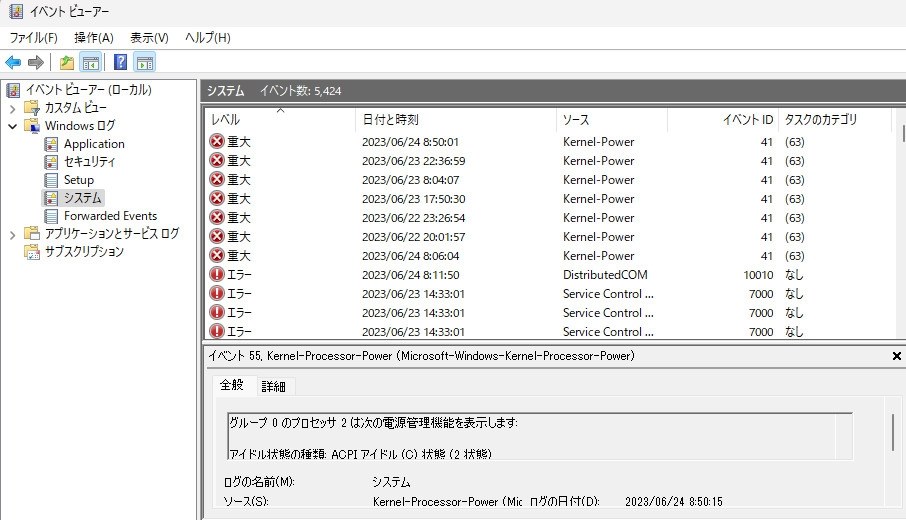This screenshot has height=520, width=906.
Task: Select アプリケーションとサービス ログ folder
Action: tap(112, 233)
